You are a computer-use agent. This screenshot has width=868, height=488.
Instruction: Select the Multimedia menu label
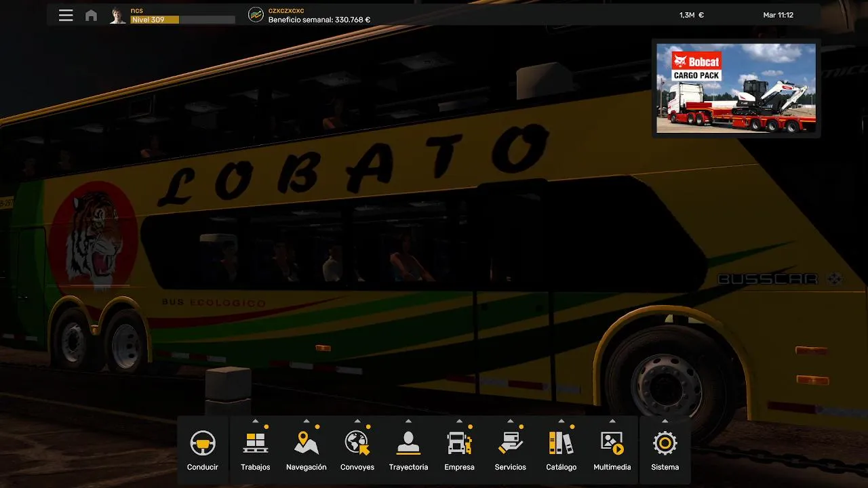[612, 467]
